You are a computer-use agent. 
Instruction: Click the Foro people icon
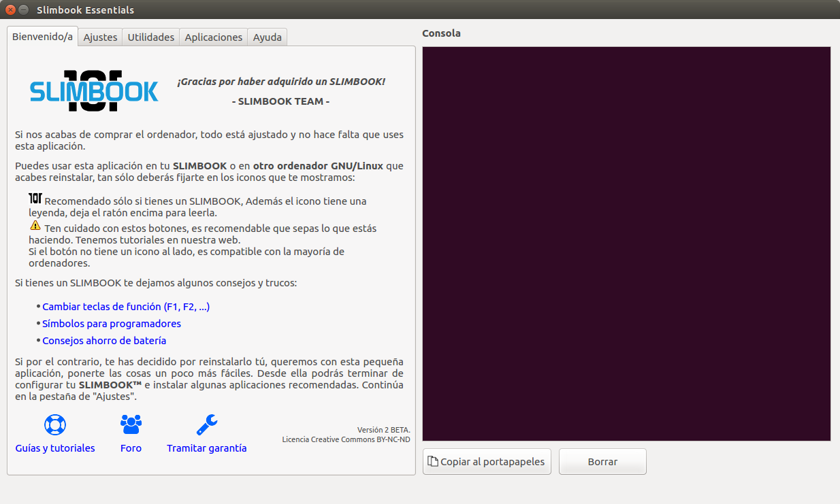(131, 424)
